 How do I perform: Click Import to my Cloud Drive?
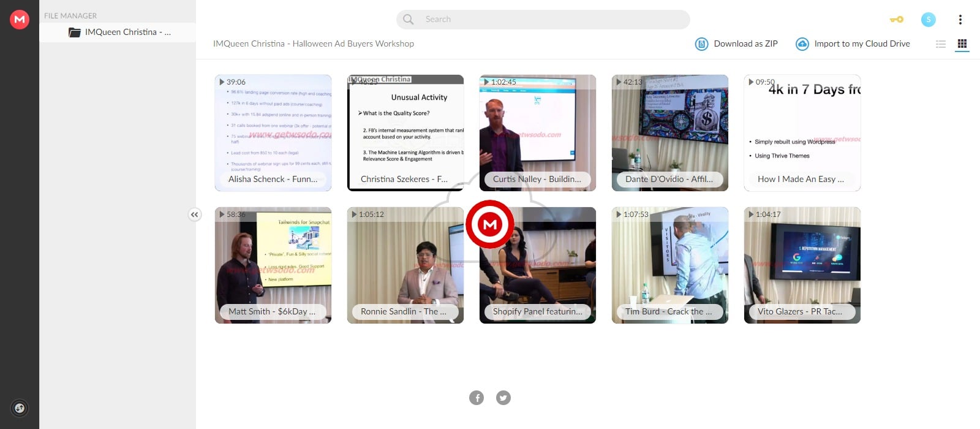(x=853, y=44)
